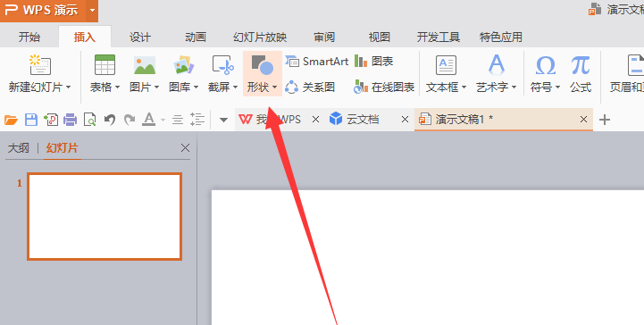Expand the 文本框 dropdown arrow
This screenshot has width=644, height=325.
[464, 87]
